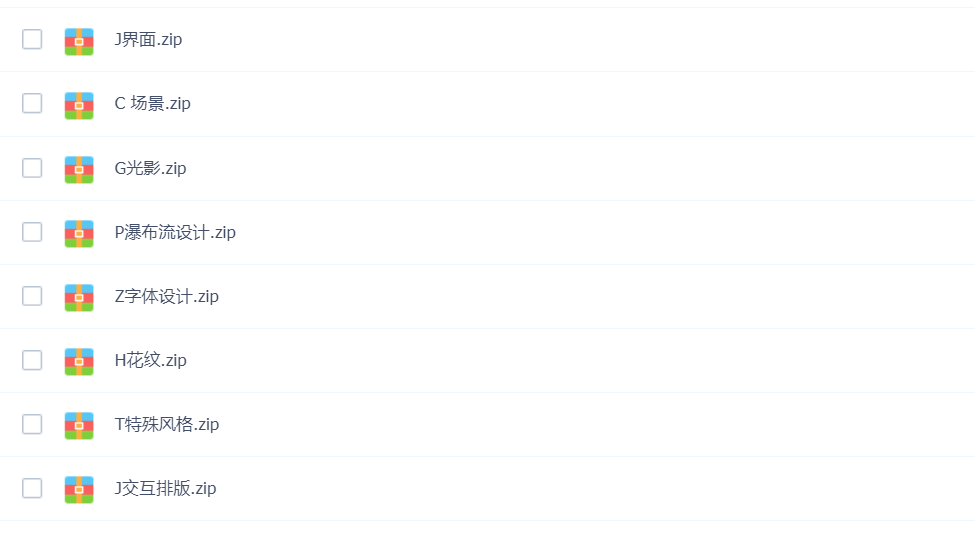Open the C 场景.zip file name
The width and height of the screenshot is (975, 539).
click(152, 103)
